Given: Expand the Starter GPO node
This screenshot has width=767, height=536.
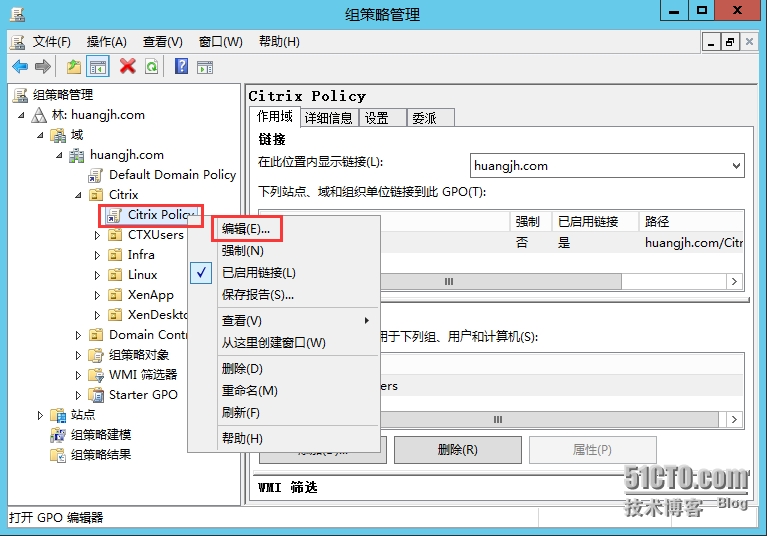Looking at the screenshot, I should (78, 395).
